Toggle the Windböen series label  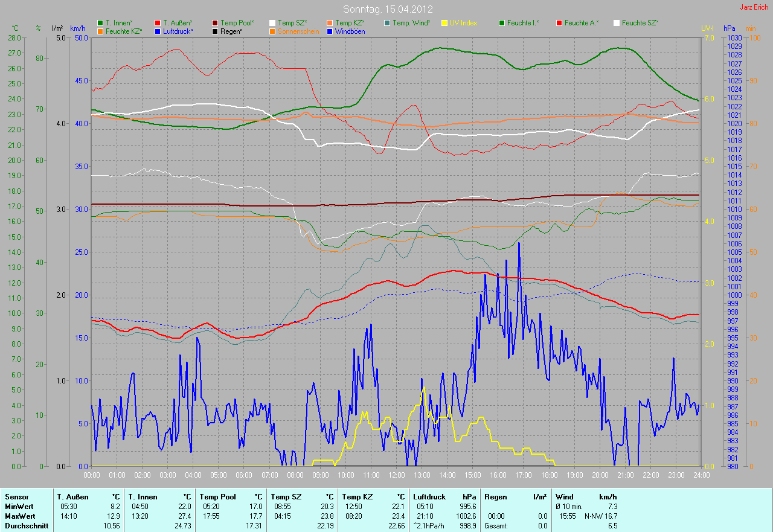(350, 31)
